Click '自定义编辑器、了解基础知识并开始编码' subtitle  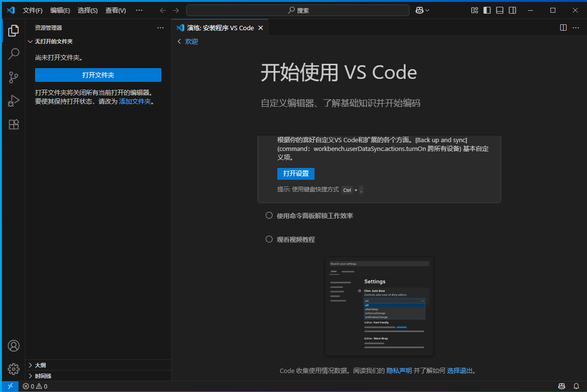click(x=340, y=103)
